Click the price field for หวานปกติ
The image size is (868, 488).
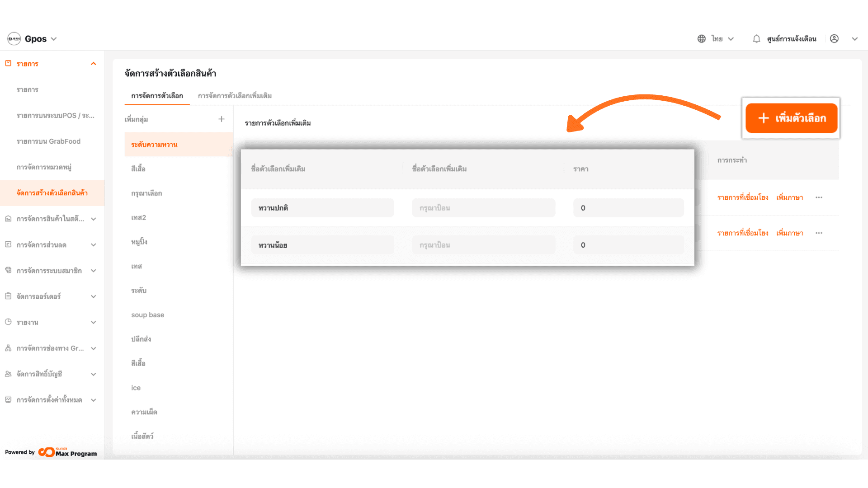[628, 208]
